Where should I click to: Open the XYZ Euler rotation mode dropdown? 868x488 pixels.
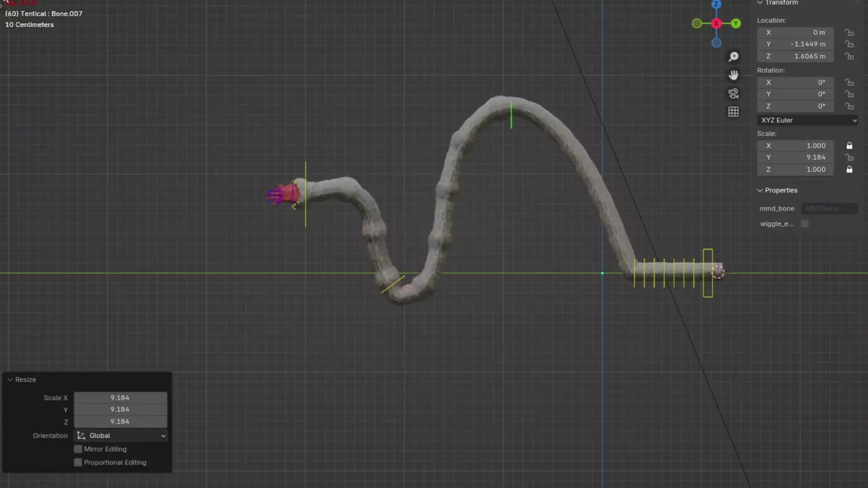point(808,120)
